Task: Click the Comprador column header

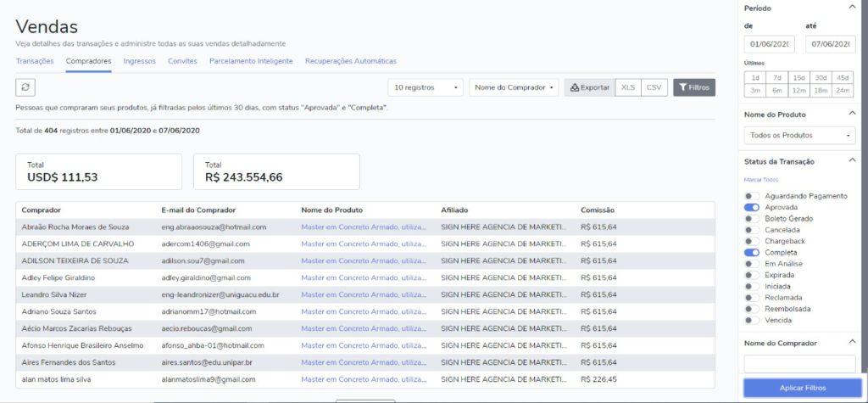Action: (x=41, y=210)
